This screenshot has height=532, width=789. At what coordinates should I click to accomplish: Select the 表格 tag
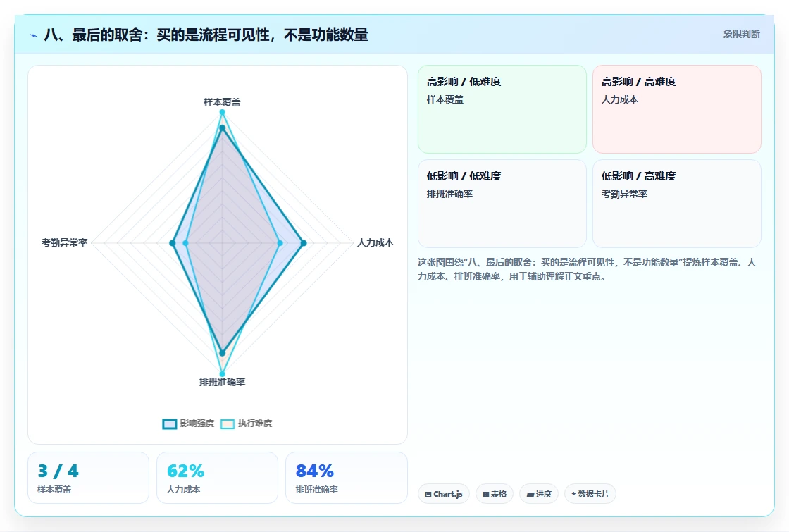(495, 494)
